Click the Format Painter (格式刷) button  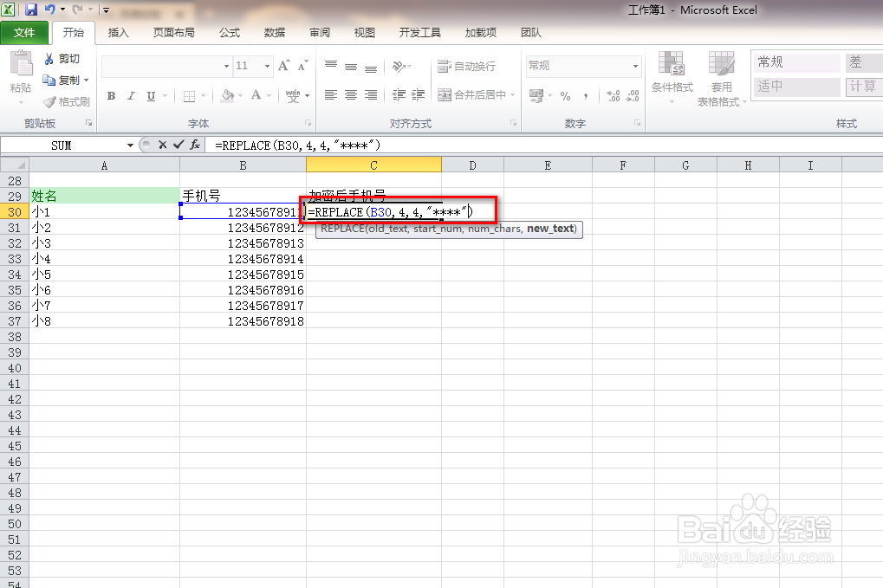coord(66,101)
